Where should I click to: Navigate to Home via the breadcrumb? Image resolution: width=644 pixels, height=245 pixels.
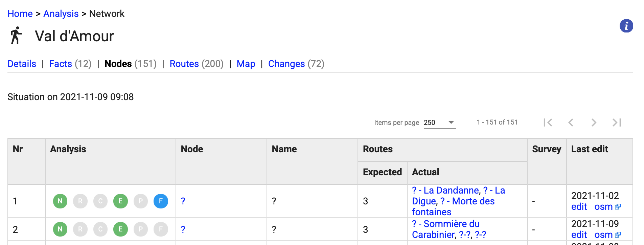[20, 14]
